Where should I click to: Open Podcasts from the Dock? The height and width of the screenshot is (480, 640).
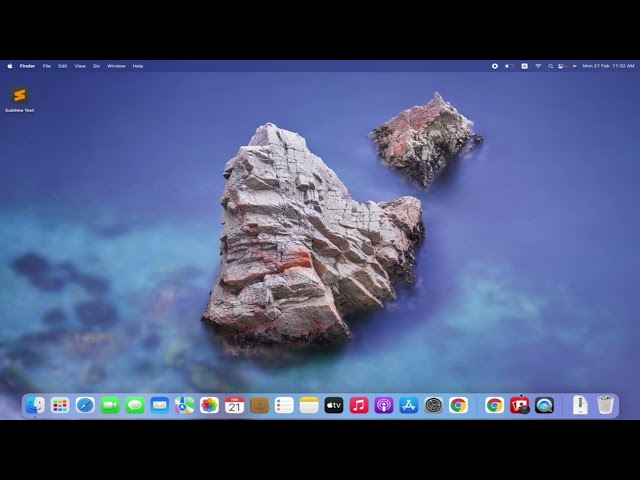384,405
